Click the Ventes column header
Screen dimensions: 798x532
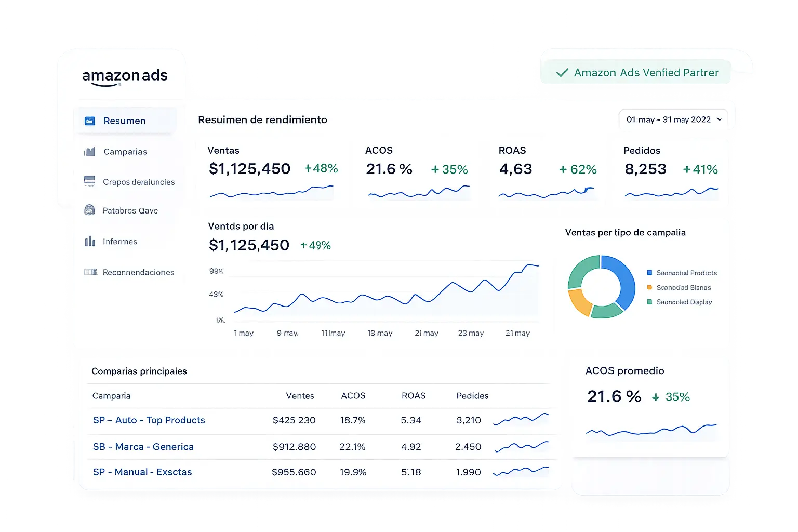(x=300, y=396)
